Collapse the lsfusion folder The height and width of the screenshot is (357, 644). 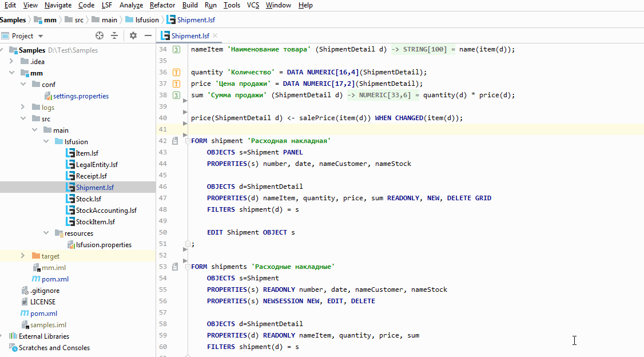tap(46, 142)
